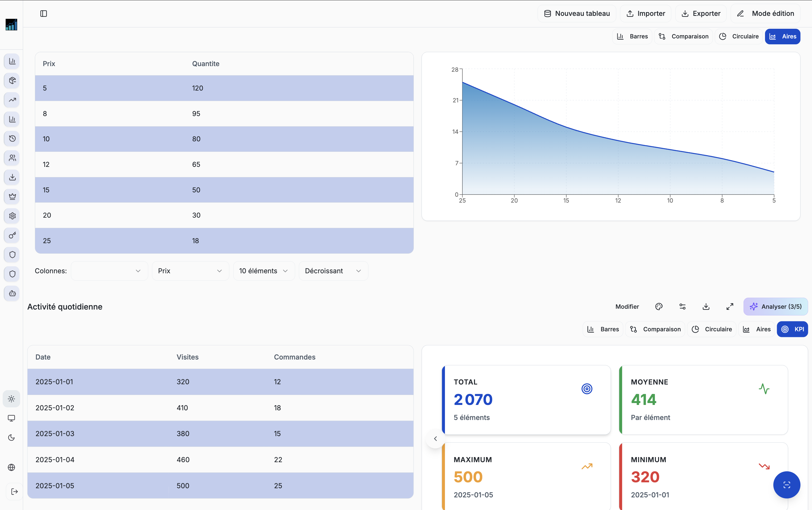Switch to system theme monitor icon
This screenshot has width=812, height=510.
pos(12,418)
